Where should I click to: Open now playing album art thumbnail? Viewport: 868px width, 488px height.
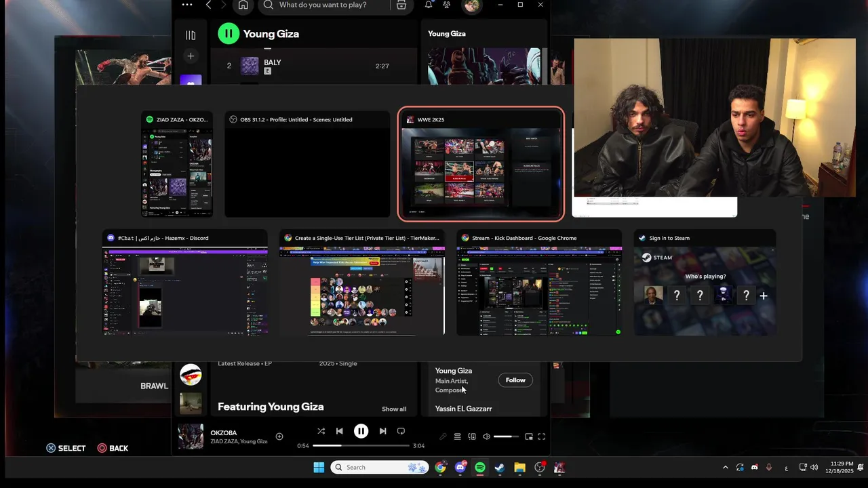(191, 436)
